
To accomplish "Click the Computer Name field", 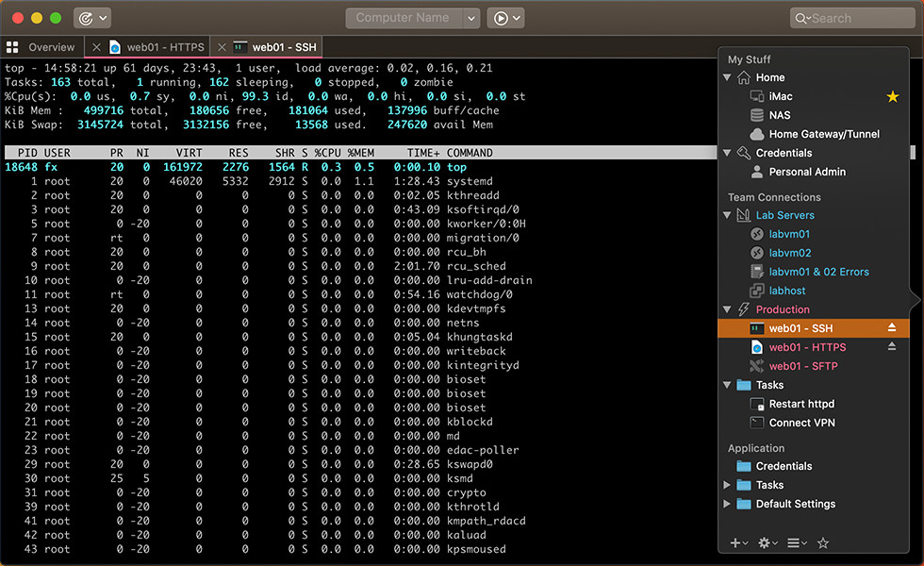I will (404, 18).
